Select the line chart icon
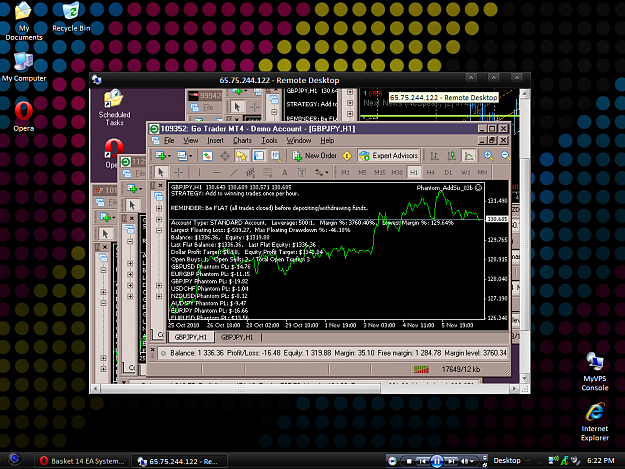The image size is (625, 469). pos(468,156)
